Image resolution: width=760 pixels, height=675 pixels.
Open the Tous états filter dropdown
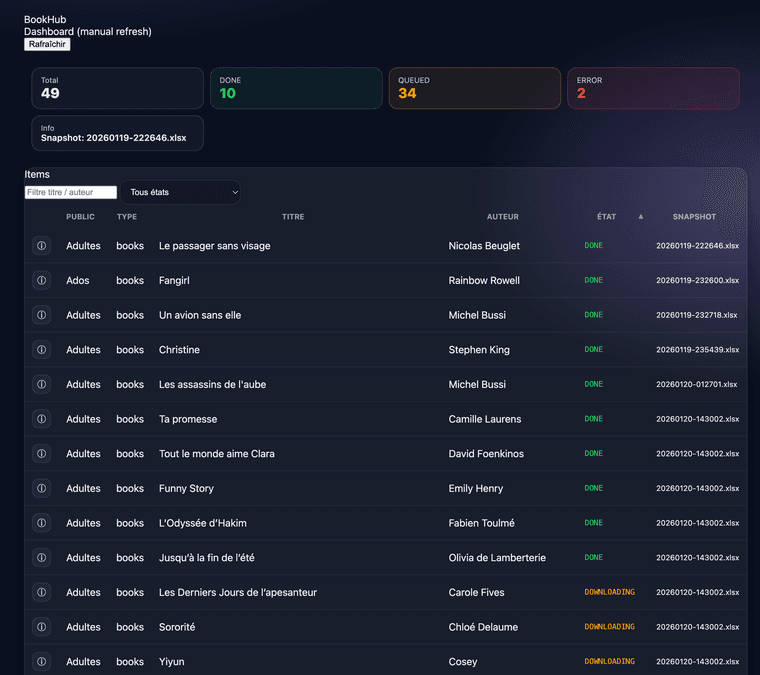tap(181, 192)
